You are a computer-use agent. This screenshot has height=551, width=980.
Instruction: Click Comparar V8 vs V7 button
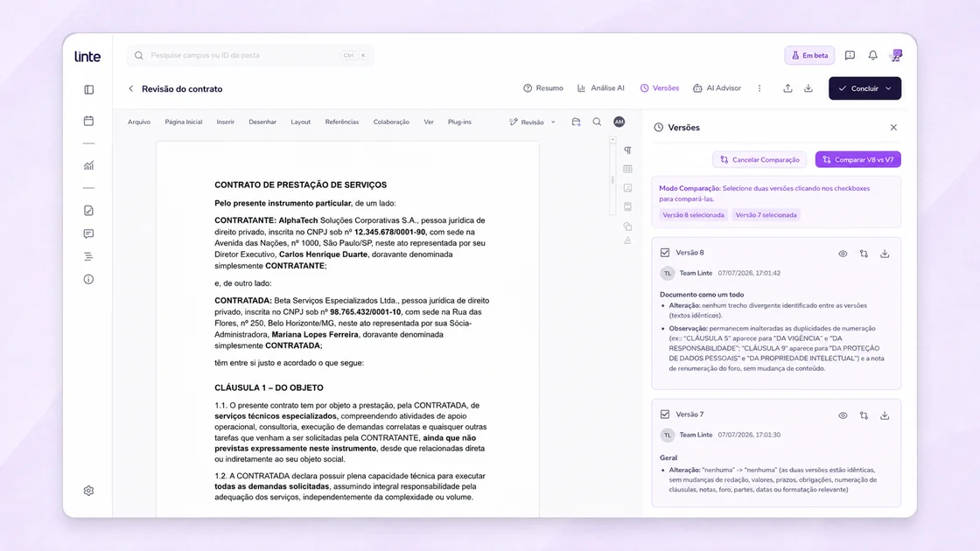click(x=858, y=159)
